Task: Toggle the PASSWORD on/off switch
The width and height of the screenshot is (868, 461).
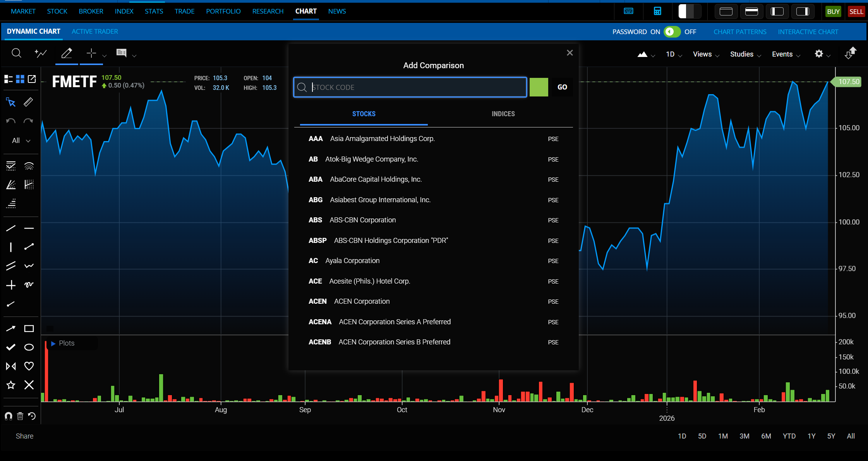Action: (672, 32)
